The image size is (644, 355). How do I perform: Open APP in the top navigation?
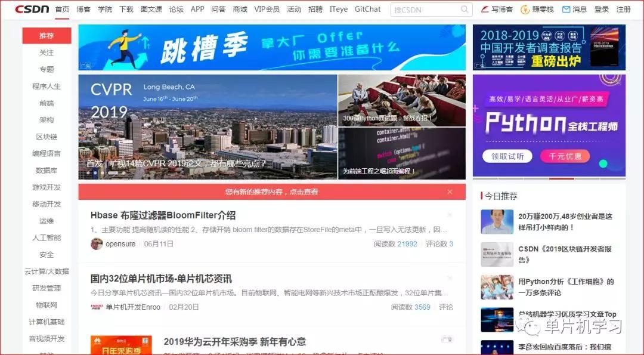[197, 9]
